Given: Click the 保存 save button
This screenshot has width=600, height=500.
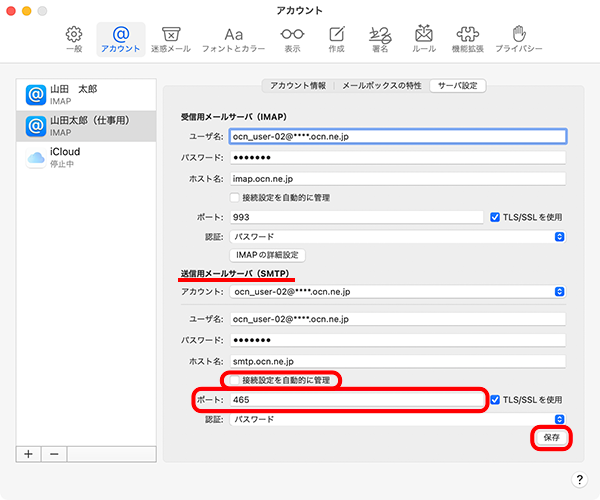Looking at the screenshot, I should click(551, 438).
